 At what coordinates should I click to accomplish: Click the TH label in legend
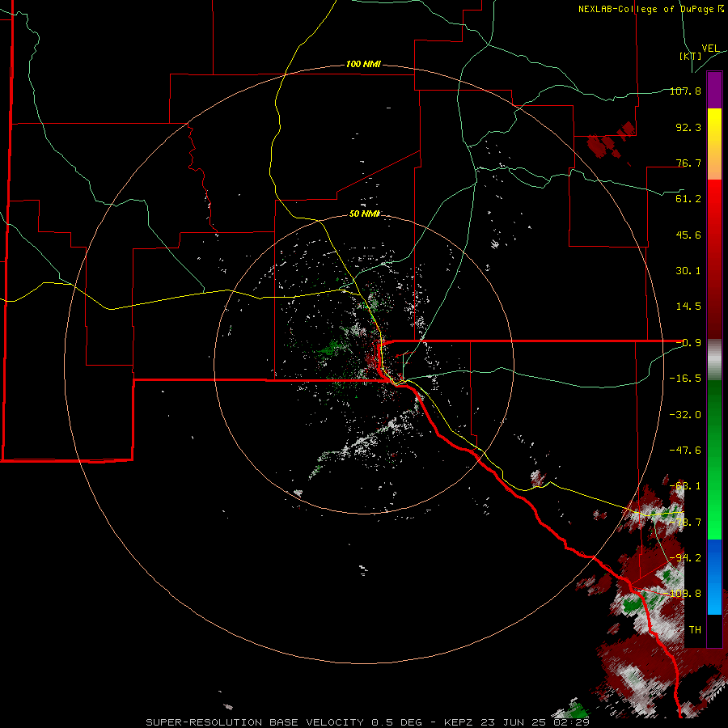click(695, 630)
